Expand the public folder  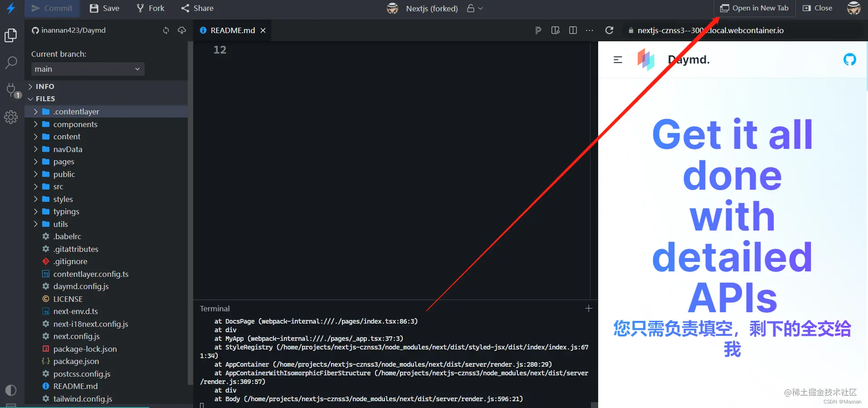106,174
